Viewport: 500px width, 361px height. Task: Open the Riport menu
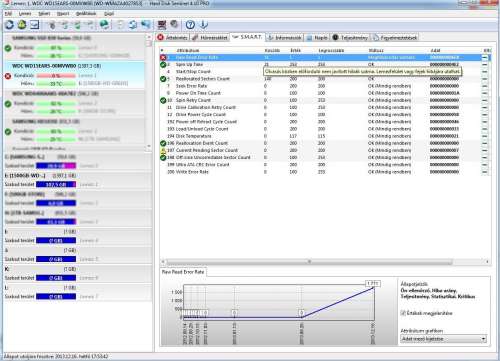pyautogui.click(x=63, y=14)
